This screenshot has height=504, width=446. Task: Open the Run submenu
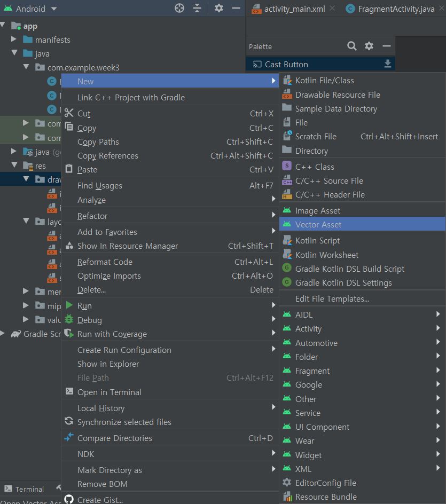(170, 306)
